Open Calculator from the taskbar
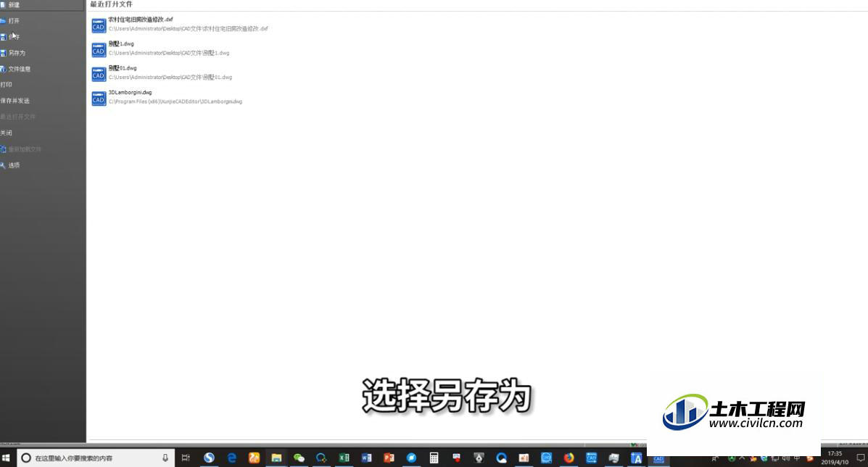Screen dimensions: 868x467 tap(434, 458)
